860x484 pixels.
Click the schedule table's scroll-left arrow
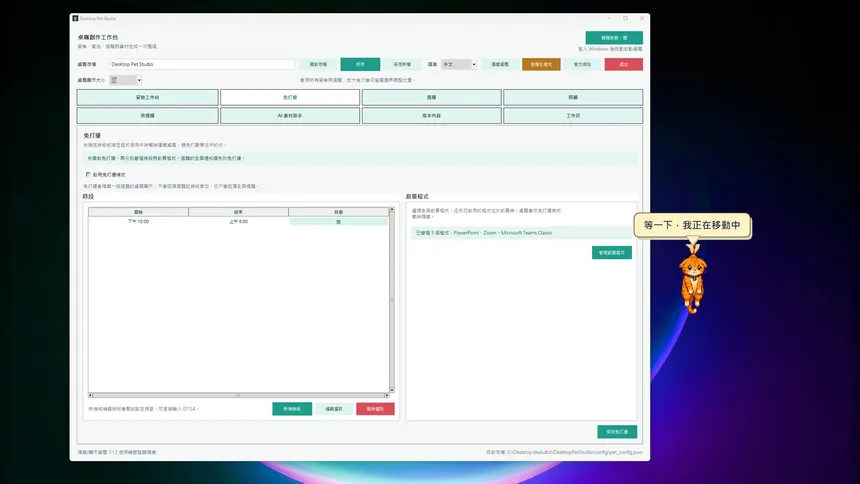click(90, 395)
